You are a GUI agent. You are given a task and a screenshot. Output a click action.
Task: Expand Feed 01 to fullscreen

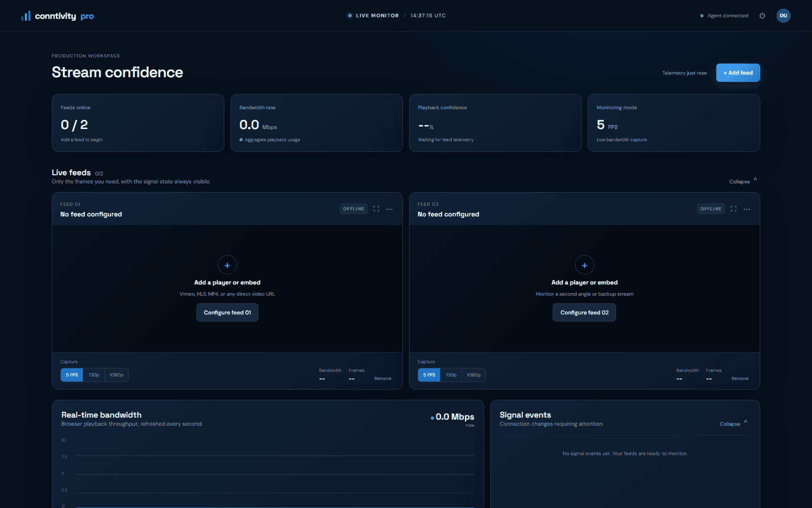(x=376, y=209)
